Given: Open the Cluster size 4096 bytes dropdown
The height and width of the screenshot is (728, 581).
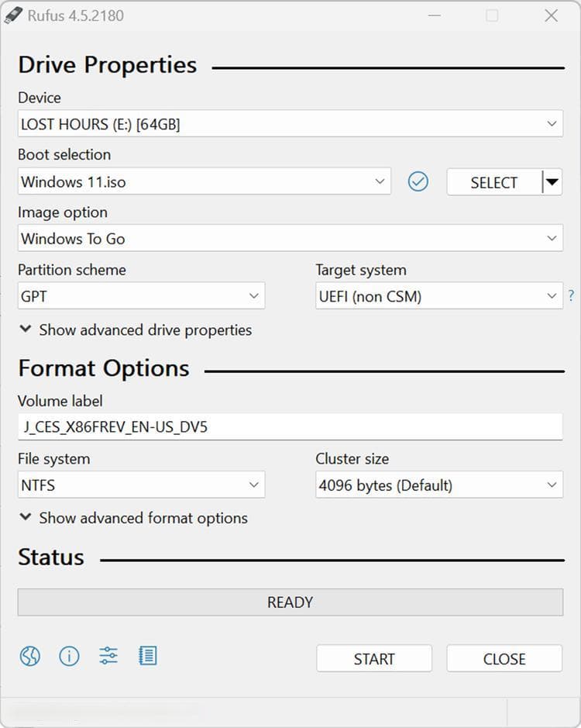Looking at the screenshot, I should coord(439,485).
